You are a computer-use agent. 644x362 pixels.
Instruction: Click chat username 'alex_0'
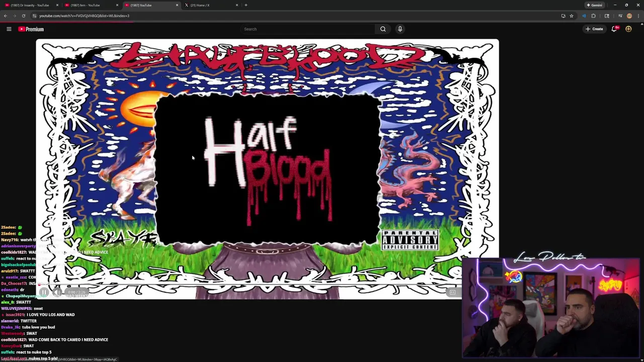[7, 302]
